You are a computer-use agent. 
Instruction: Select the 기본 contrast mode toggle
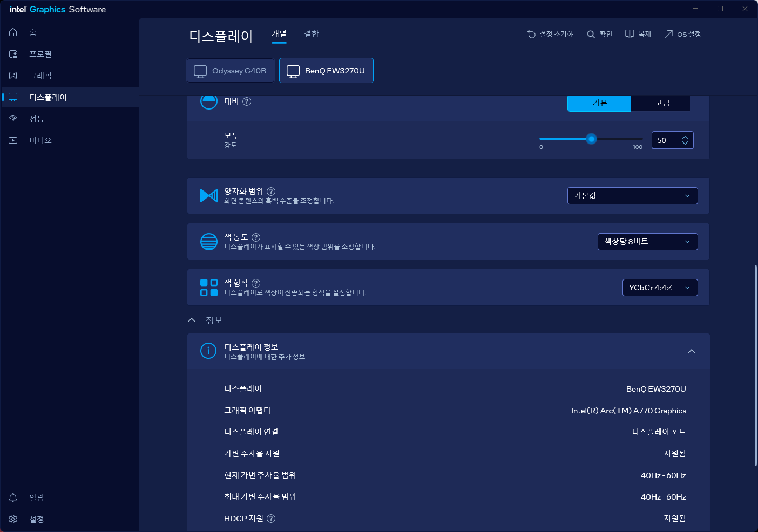599,103
